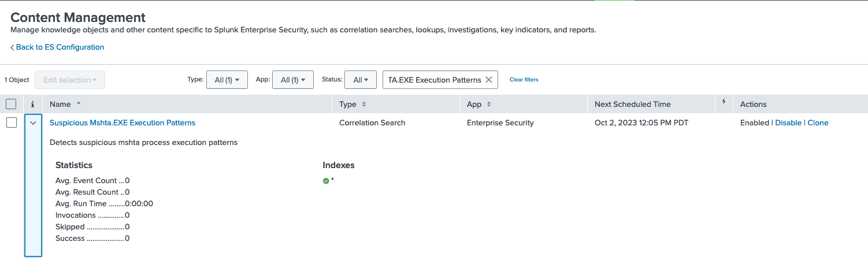Tick the select-all checkbox in the table header

pos(11,105)
